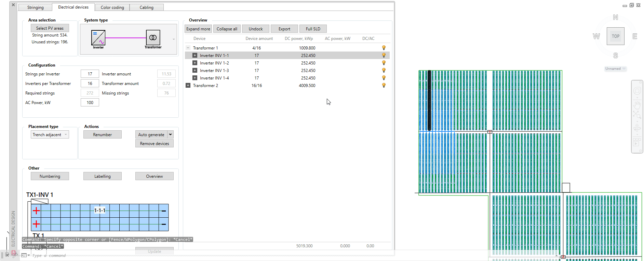This screenshot has width=644, height=261.
Task: Click the Orbit tool in navigation bar
Action: pyautogui.click(x=637, y=128)
